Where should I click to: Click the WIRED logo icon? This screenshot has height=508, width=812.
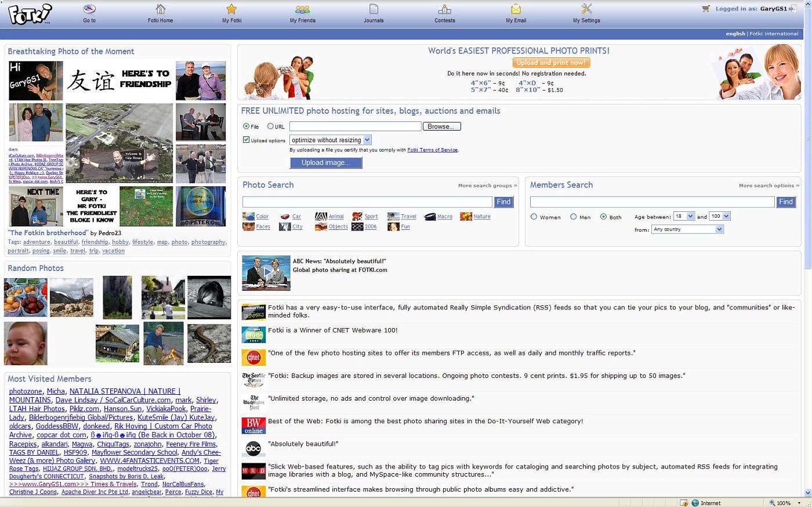[253, 471]
